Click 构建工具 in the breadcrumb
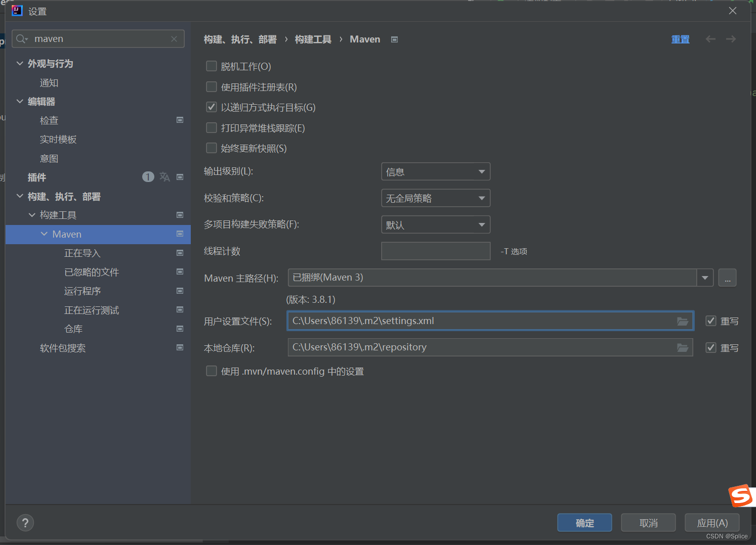 (x=313, y=39)
